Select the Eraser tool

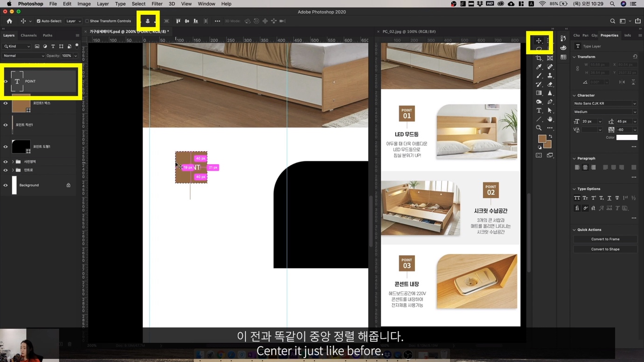550,84
